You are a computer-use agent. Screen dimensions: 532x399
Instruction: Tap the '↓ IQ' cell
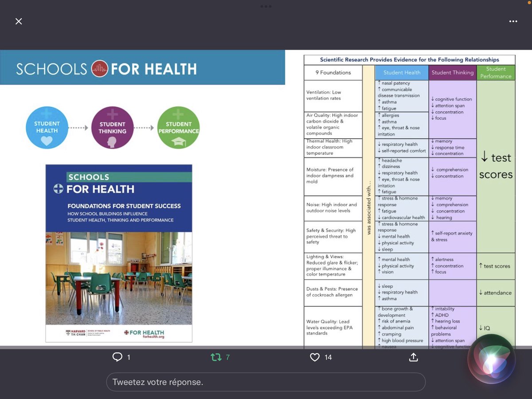tap(496, 328)
